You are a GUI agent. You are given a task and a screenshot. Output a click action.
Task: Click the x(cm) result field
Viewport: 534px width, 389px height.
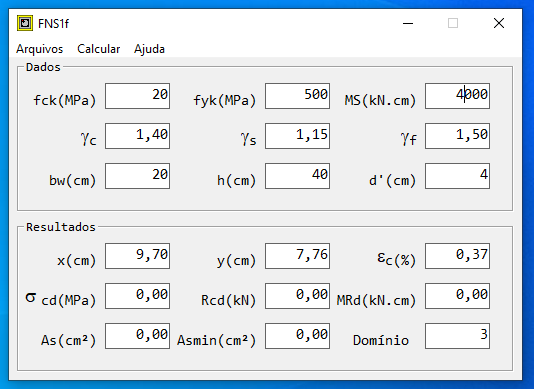pos(138,256)
